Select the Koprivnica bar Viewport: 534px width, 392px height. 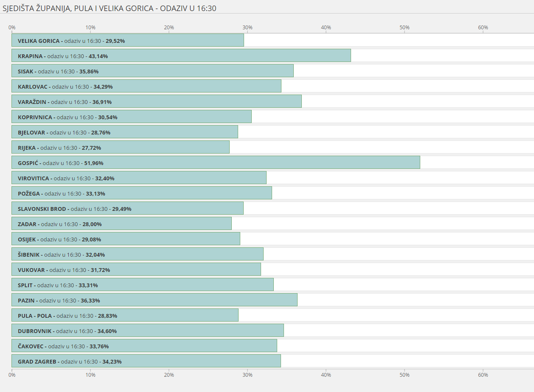click(x=132, y=117)
